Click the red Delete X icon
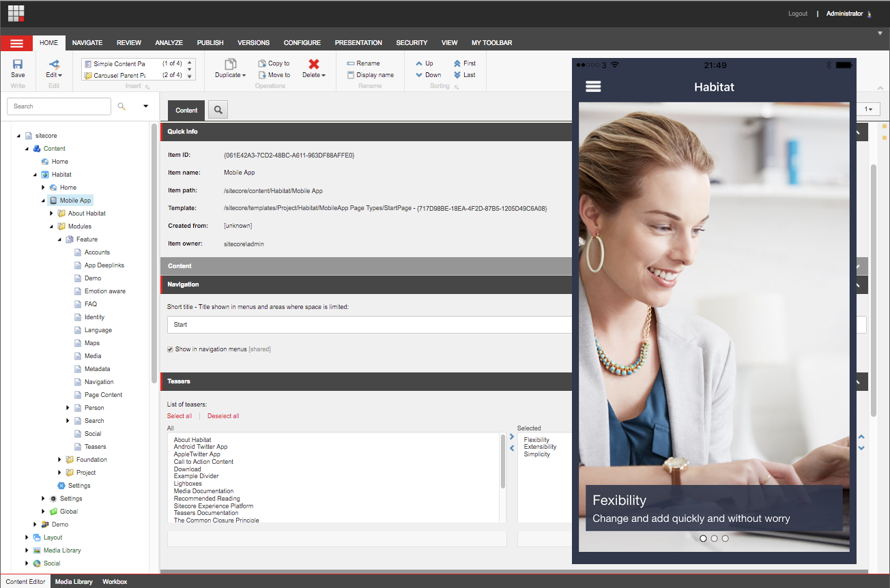Viewport: 890px width, 588px height. 313,63
